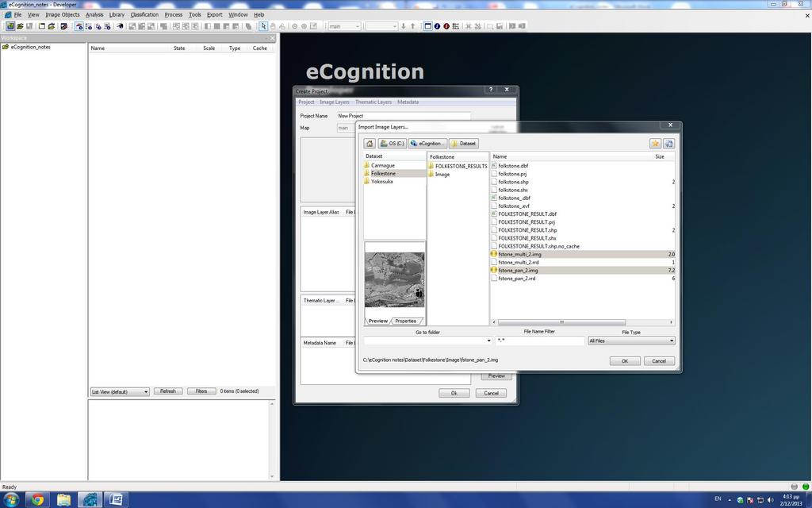The width and height of the screenshot is (812, 508).
Task: Click the red circle toolbar icon
Action: pyautogui.click(x=446, y=26)
